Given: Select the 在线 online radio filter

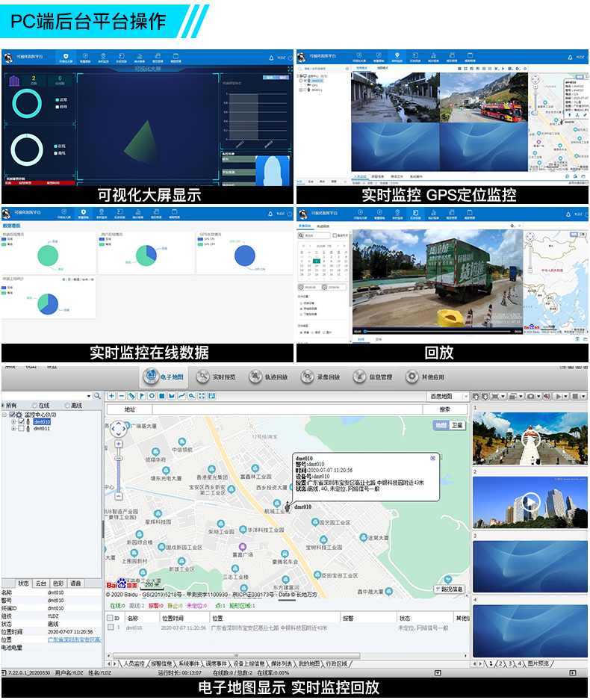Looking at the screenshot, I should pos(35,406).
